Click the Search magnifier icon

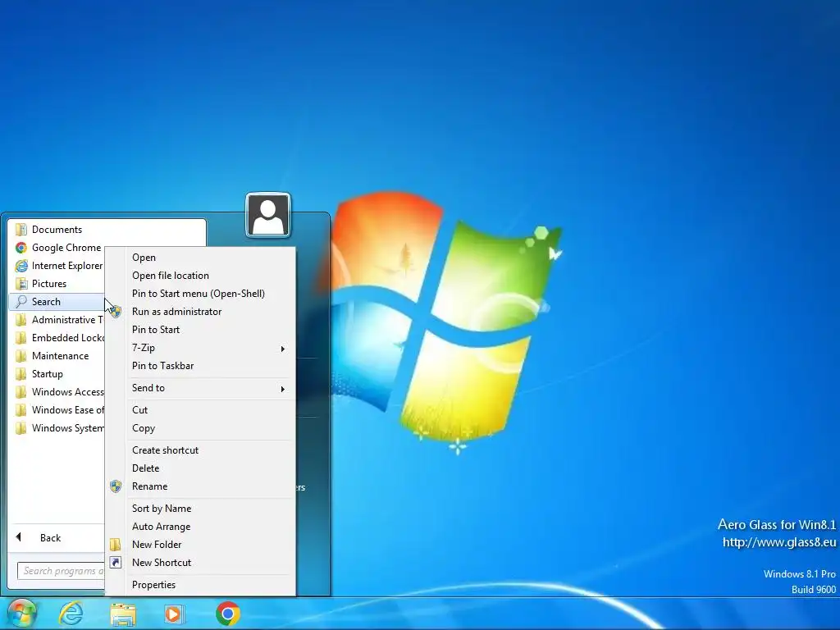coord(21,302)
